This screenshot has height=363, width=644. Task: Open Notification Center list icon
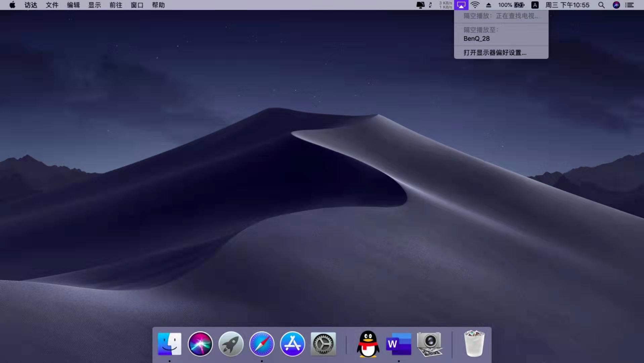pyautogui.click(x=629, y=5)
